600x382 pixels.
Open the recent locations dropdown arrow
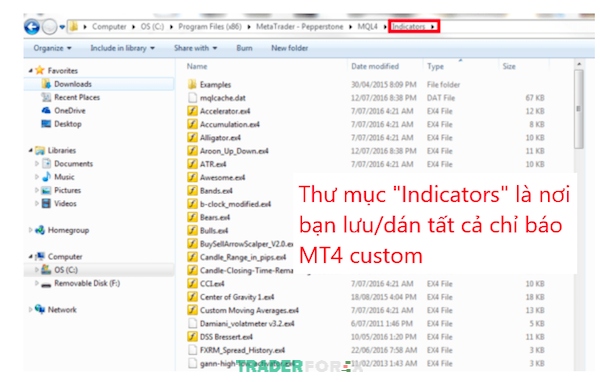[62, 27]
